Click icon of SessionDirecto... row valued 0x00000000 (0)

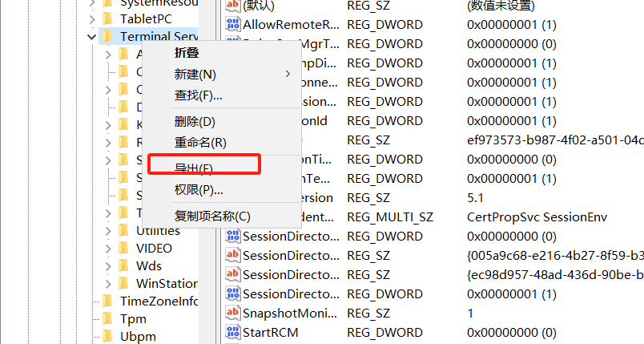coord(232,236)
